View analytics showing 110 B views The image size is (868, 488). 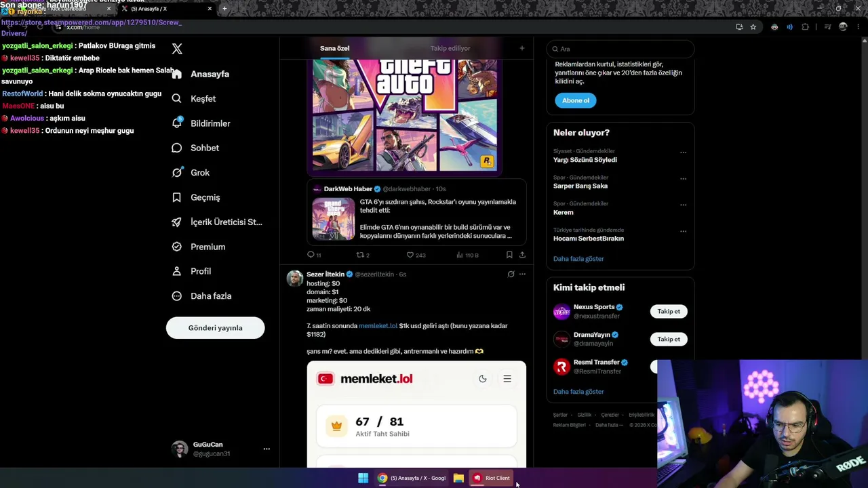tap(467, 255)
